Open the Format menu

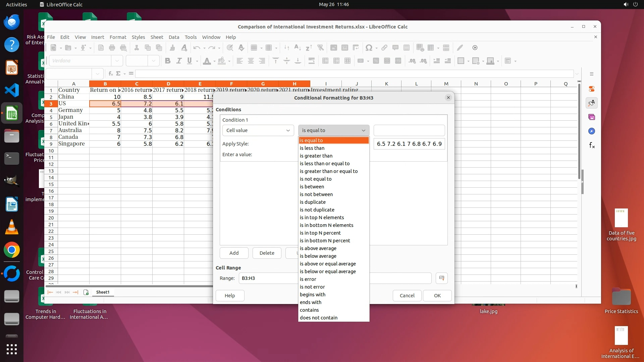pyautogui.click(x=118, y=37)
